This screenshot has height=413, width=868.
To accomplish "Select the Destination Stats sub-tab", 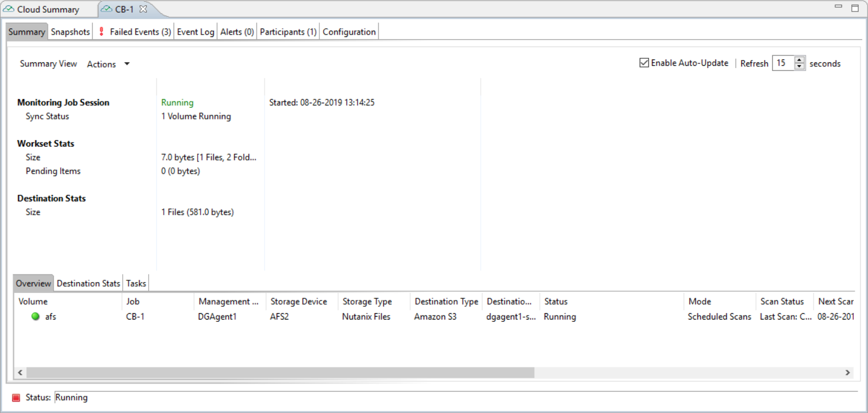I will tap(88, 283).
